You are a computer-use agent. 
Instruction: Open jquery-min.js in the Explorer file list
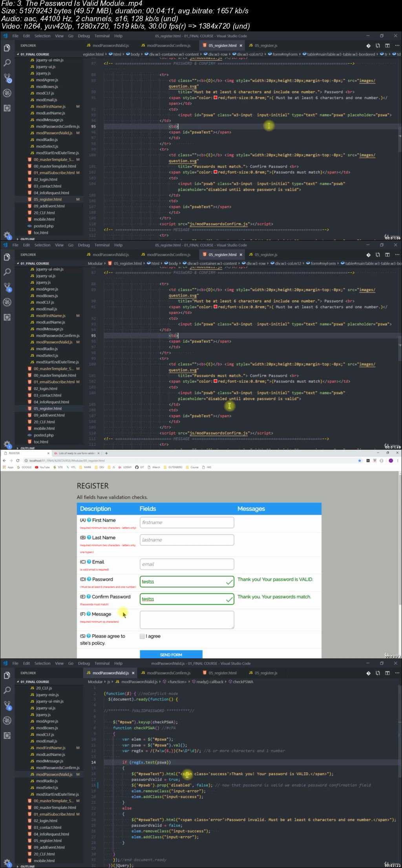[x=47, y=695]
